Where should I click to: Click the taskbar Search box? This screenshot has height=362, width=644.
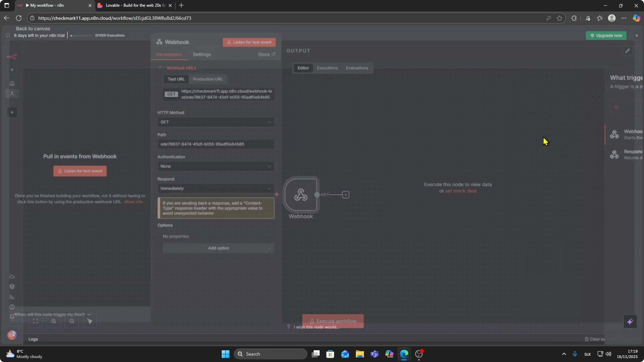pos(271,354)
